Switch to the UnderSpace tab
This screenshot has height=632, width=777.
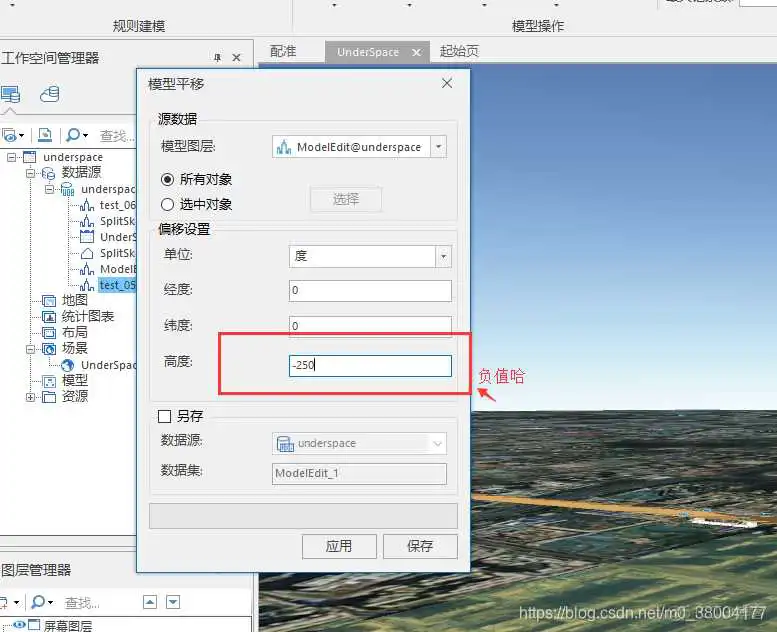tap(367, 52)
